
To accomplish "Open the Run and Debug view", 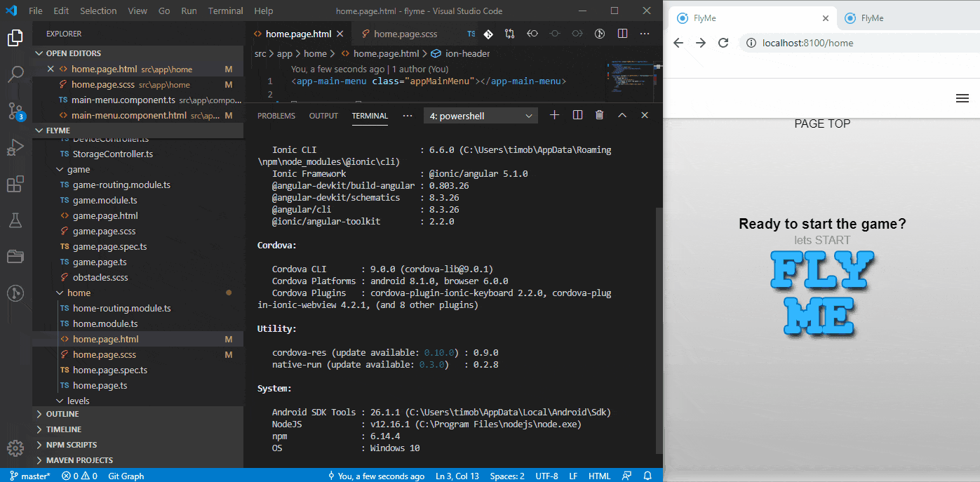I will point(15,148).
